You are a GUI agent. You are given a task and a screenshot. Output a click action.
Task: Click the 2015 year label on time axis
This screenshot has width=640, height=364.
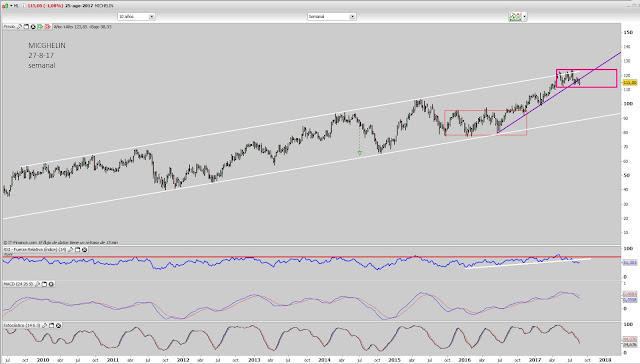[394, 360]
